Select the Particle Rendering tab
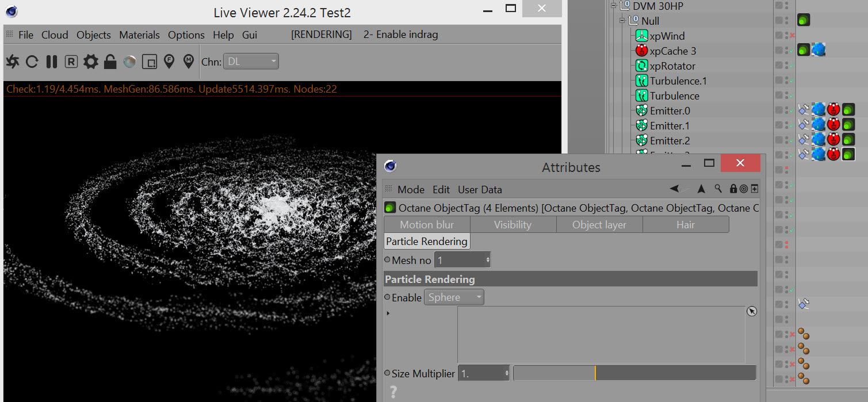The width and height of the screenshot is (868, 402). (427, 242)
